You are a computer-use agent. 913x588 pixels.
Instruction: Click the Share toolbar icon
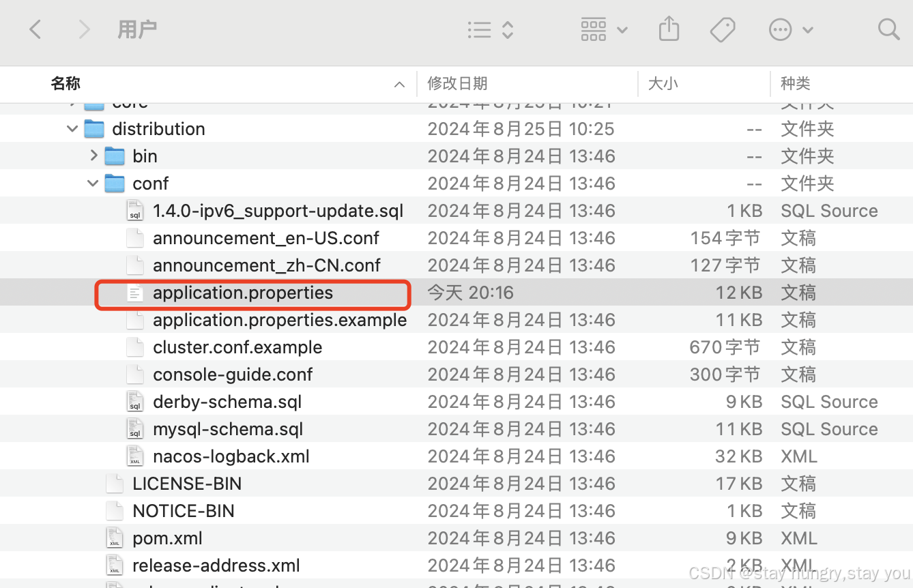tap(669, 29)
